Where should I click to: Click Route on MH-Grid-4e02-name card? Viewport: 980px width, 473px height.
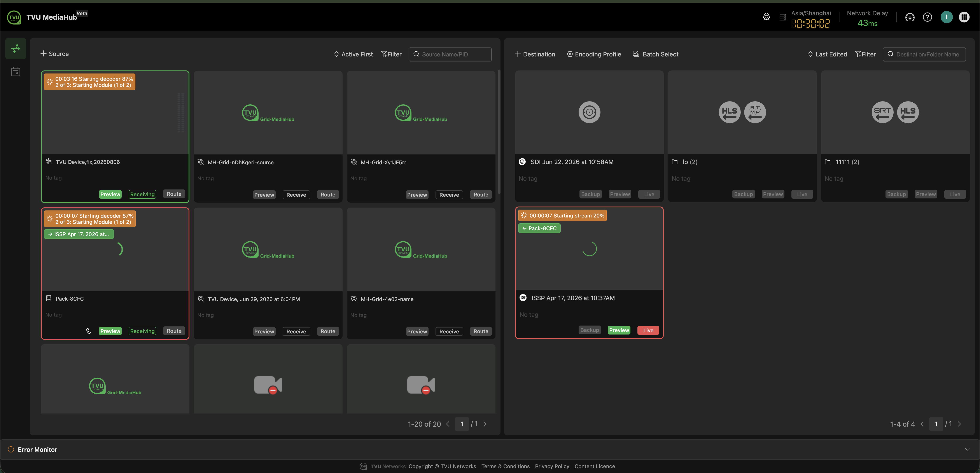click(x=481, y=331)
